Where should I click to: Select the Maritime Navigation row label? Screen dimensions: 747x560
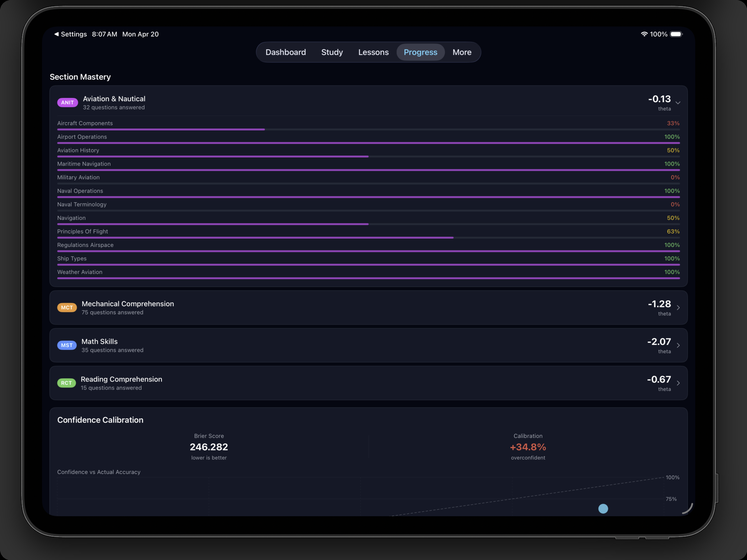[84, 164]
